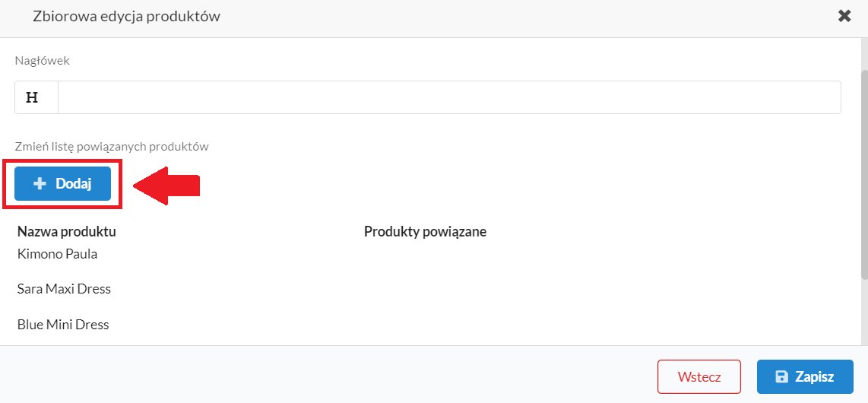
Task: Click the red arrow pointing at Dodaj
Action: pyautogui.click(x=166, y=185)
